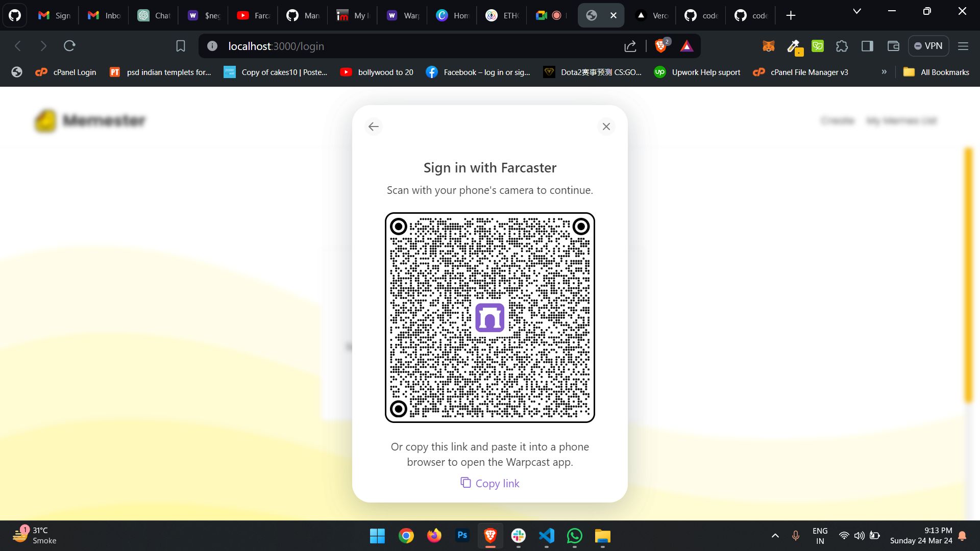980x551 pixels.
Task: Open Slack from taskbar
Action: coord(518,536)
